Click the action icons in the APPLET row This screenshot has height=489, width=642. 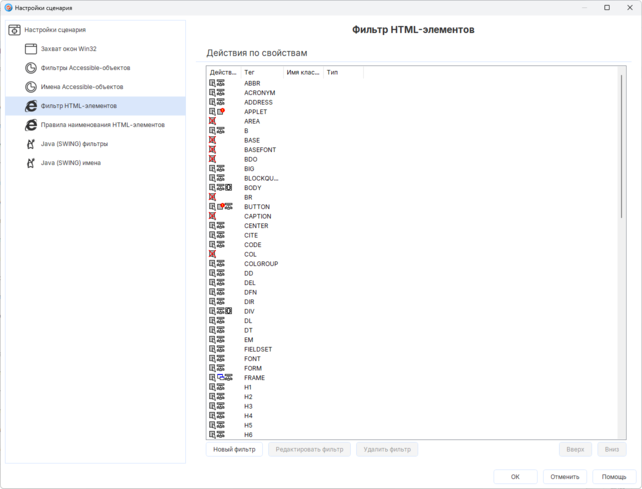[x=220, y=112]
